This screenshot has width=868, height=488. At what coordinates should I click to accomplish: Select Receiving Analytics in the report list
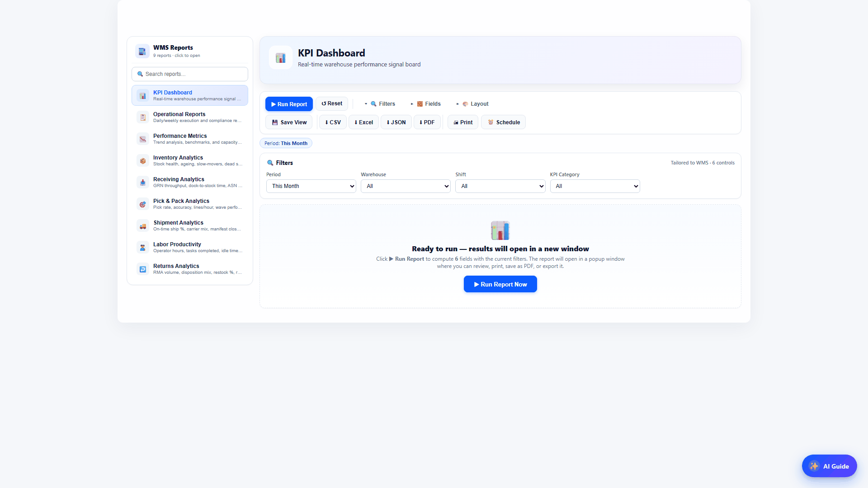[190, 182]
